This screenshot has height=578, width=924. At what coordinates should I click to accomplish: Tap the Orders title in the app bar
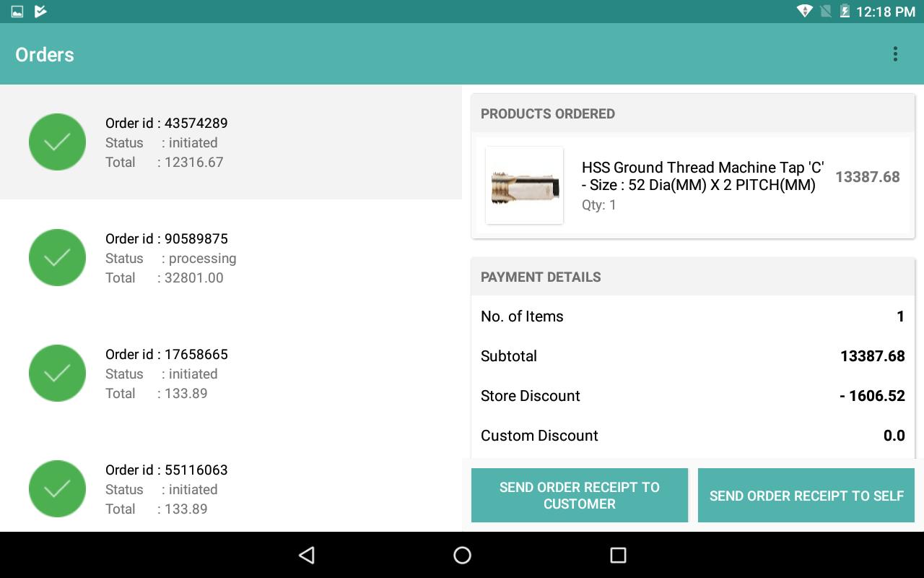coord(44,54)
